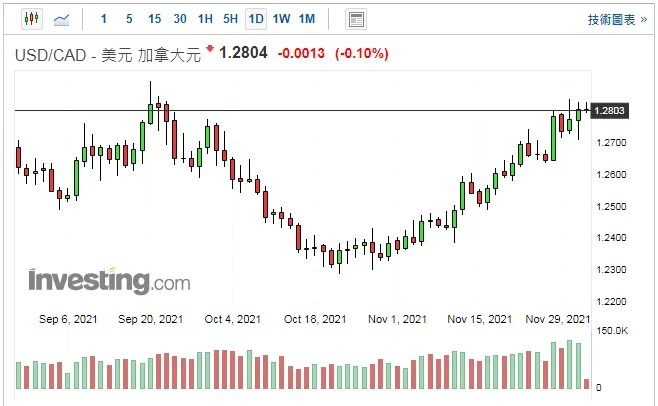Switch to the area line chart icon
Screen dimensions: 658x406
point(62,19)
